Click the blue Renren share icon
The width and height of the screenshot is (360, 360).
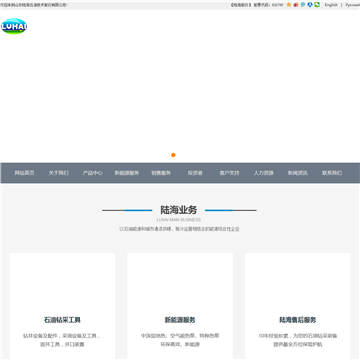point(310,5)
